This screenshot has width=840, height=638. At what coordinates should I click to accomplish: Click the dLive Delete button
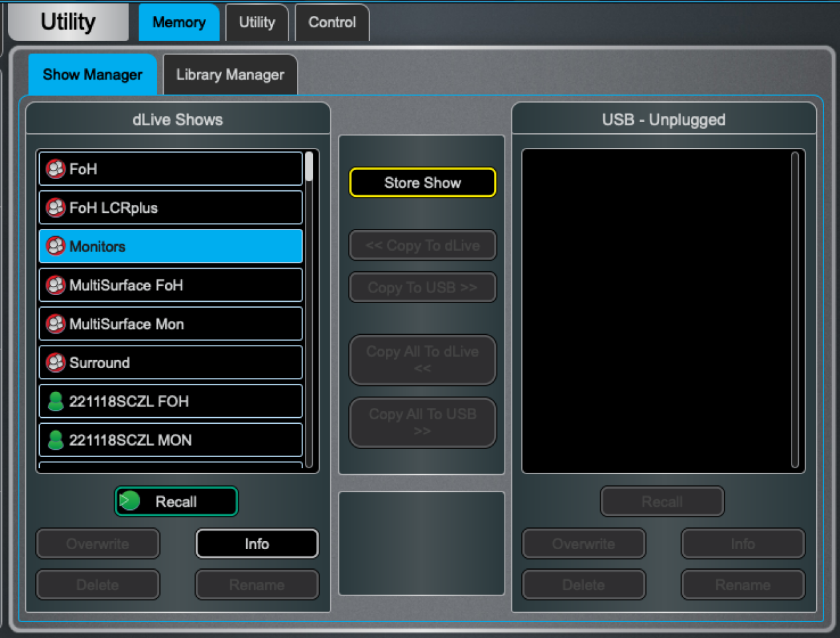[x=98, y=585]
